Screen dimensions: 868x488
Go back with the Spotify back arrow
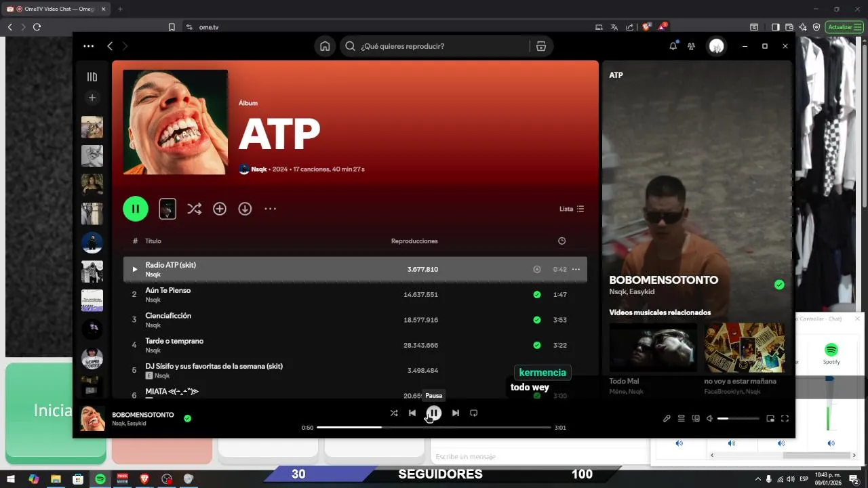[110, 46]
